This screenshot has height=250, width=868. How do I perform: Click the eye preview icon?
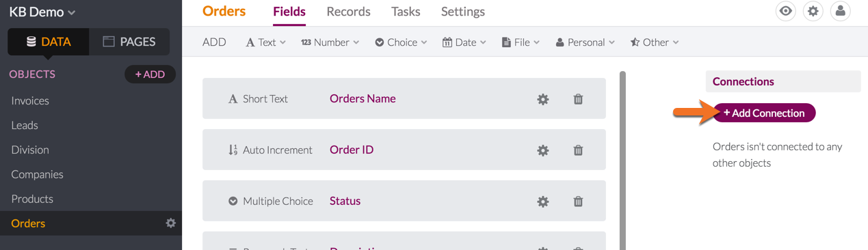[x=786, y=11]
